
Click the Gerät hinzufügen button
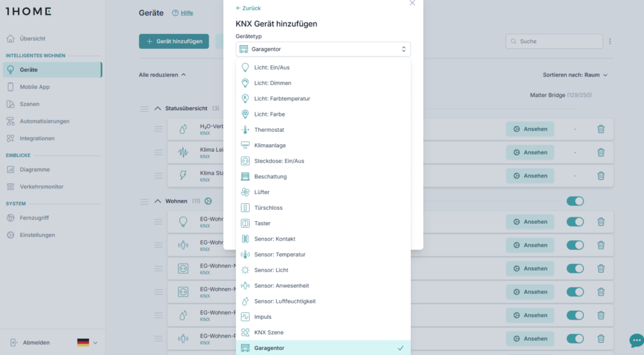174,41
